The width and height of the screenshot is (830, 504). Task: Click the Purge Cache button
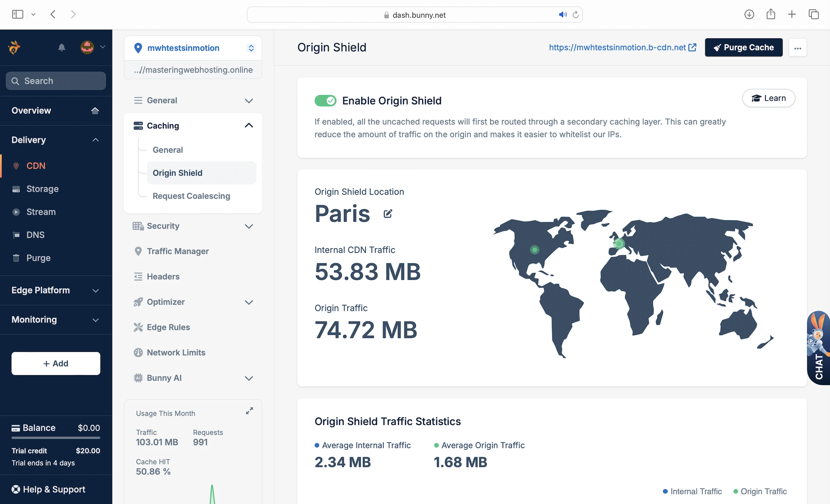[x=744, y=47]
